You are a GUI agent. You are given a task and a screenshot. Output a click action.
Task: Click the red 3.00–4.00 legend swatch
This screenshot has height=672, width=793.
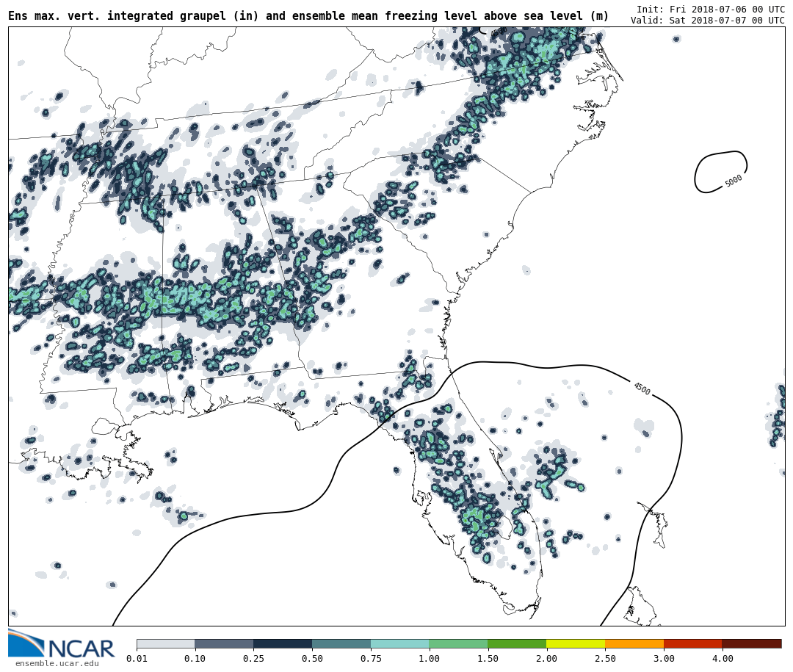pos(692,643)
